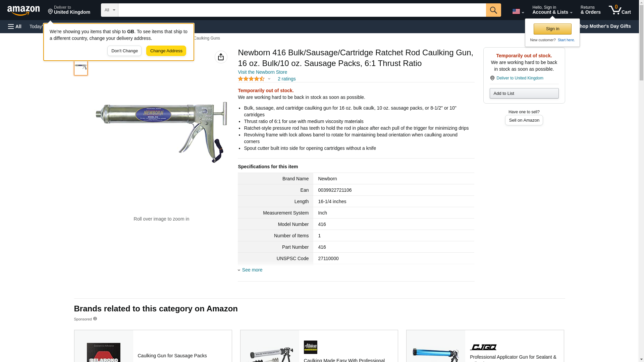
Task: Open the share icon on product image
Action: [x=221, y=57]
